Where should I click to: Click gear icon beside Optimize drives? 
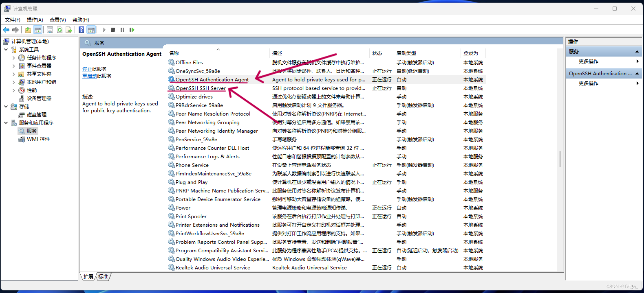tap(172, 96)
